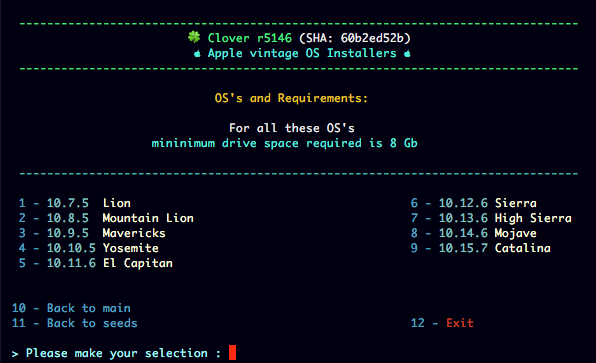Pick the 10.12.6 Sierra entry

474,203
